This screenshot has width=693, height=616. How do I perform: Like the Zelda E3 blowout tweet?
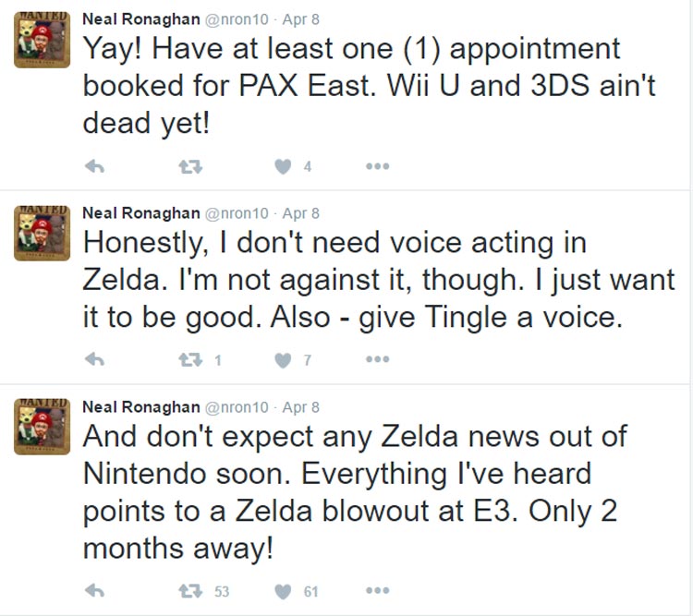tap(284, 590)
